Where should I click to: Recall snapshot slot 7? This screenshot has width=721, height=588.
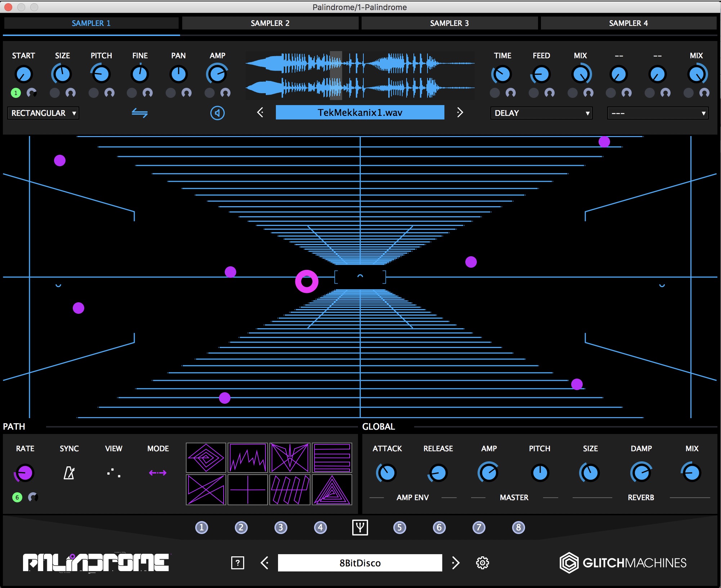(x=479, y=528)
